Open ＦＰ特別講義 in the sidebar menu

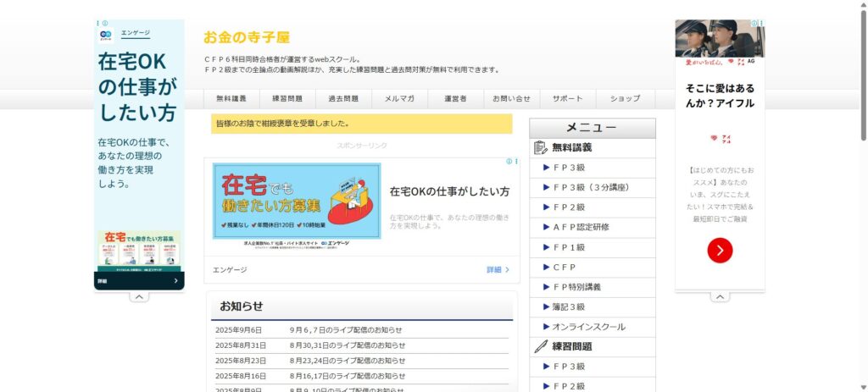(593, 287)
